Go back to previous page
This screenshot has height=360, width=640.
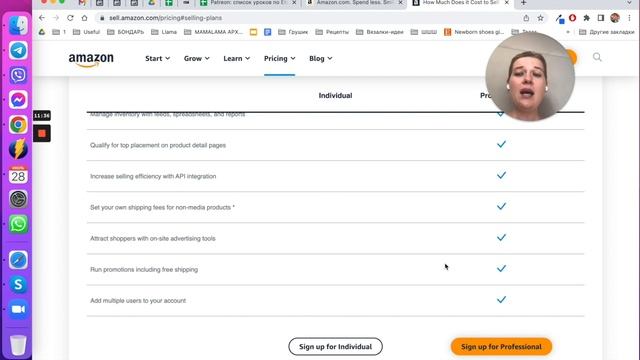click(x=42, y=18)
